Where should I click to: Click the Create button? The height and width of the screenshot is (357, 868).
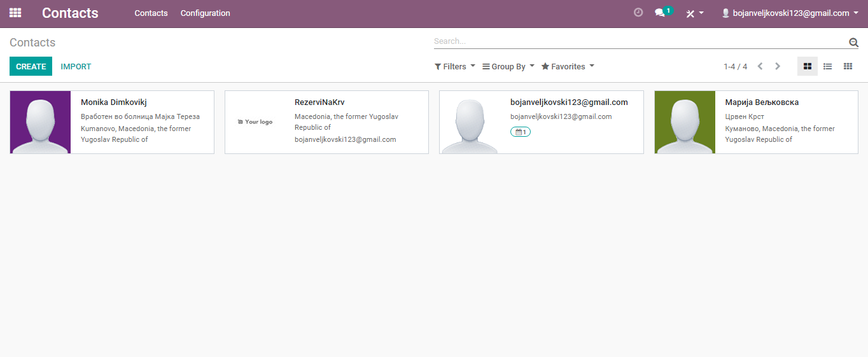(31, 66)
